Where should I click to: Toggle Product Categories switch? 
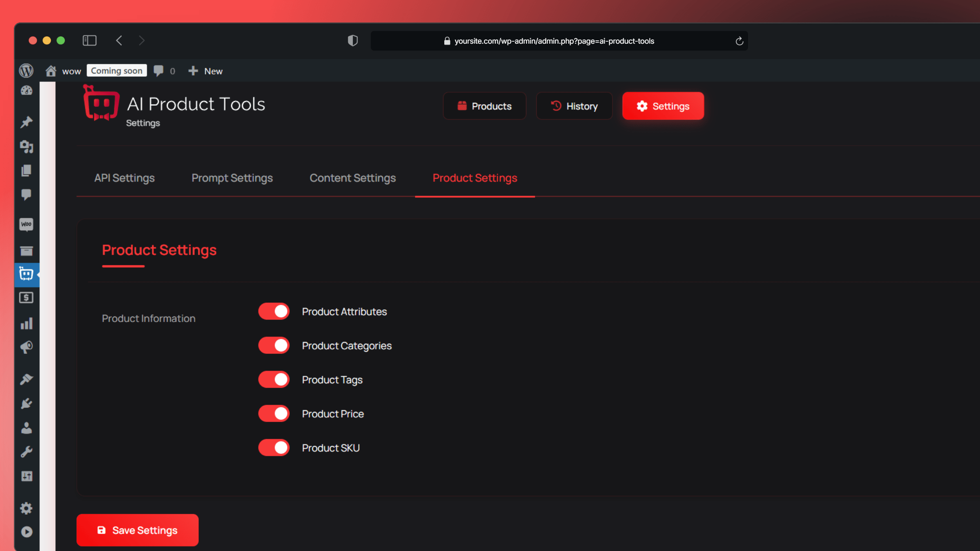point(274,345)
